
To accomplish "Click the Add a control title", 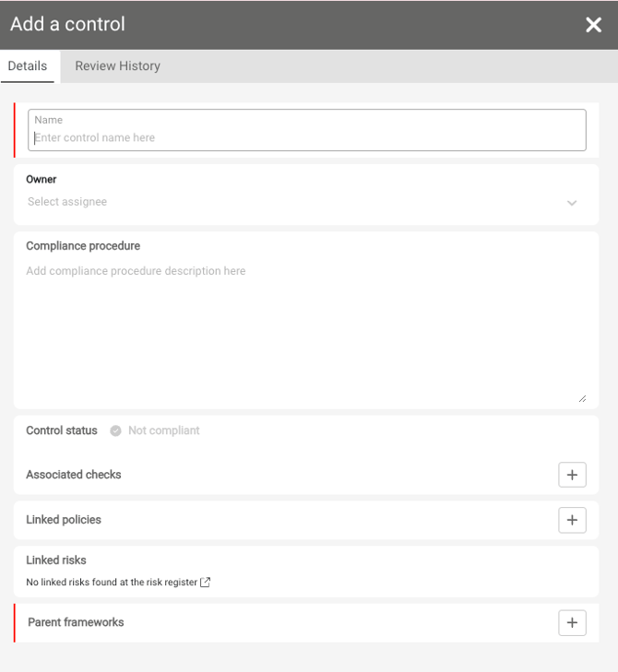I will pos(67,25).
